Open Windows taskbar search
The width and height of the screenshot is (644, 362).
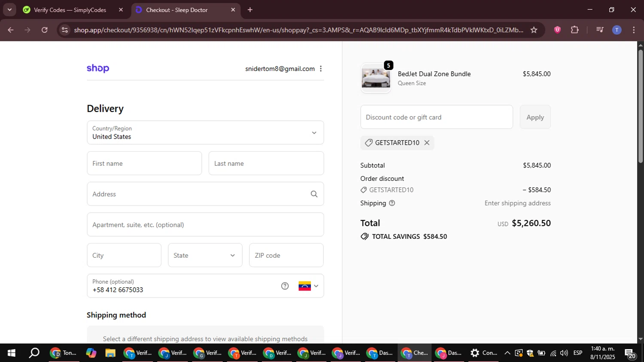point(34,353)
